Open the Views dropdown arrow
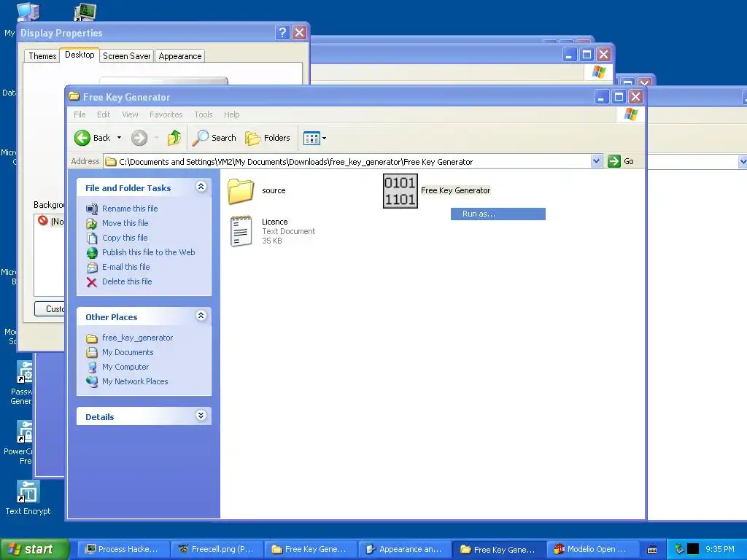Image resolution: width=747 pixels, height=560 pixels. 325,139
